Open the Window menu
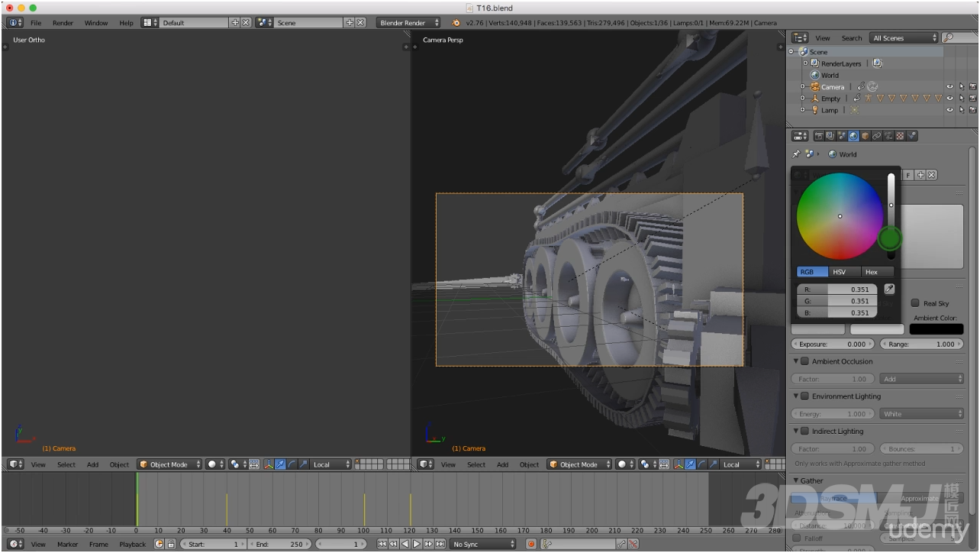This screenshot has height=553, width=980. point(96,23)
